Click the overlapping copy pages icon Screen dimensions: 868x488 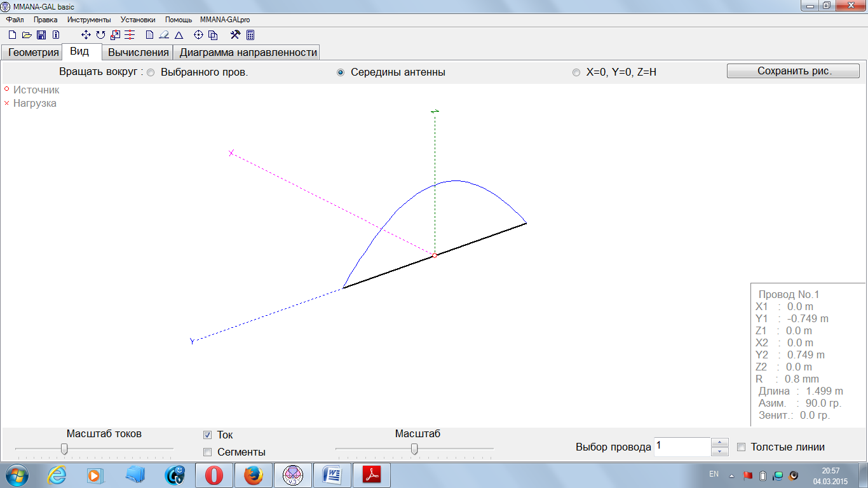pos(213,35)
